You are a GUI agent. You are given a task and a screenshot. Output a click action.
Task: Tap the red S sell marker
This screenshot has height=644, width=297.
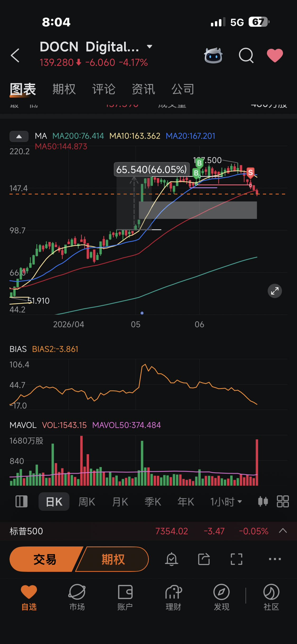(x=250, y=173)
